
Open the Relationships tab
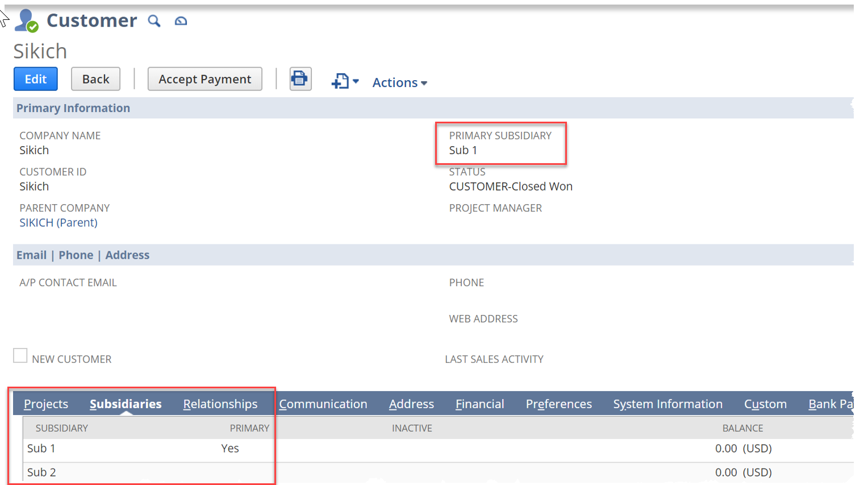click(220, 404)
